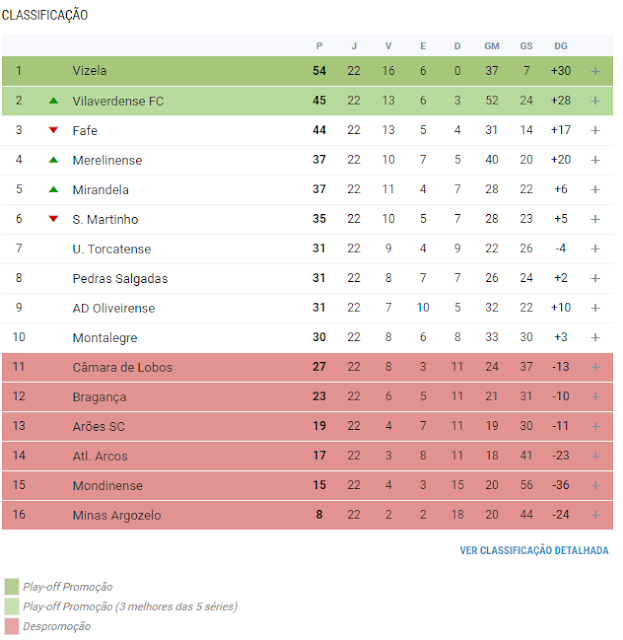Expand Vilaverdense FC row details

coord(595,101)
